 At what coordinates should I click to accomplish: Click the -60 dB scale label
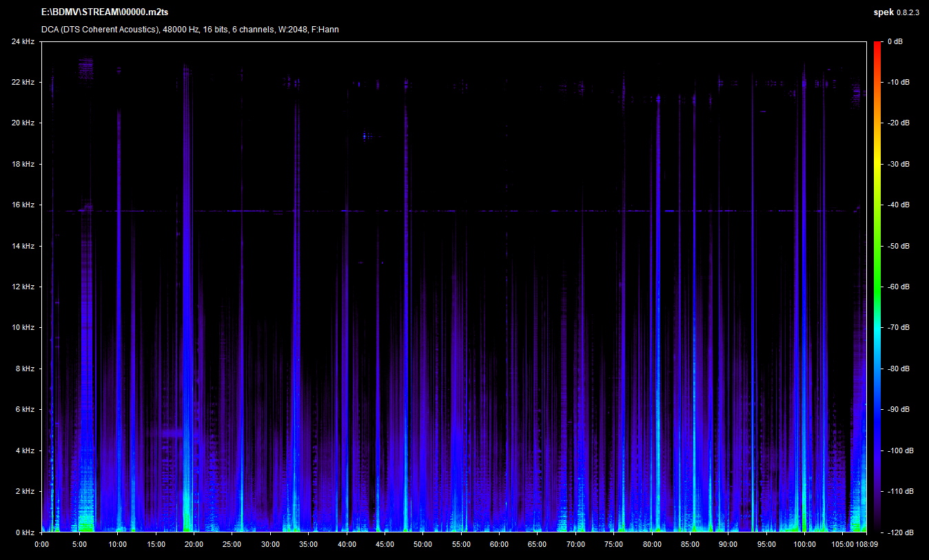898,287
